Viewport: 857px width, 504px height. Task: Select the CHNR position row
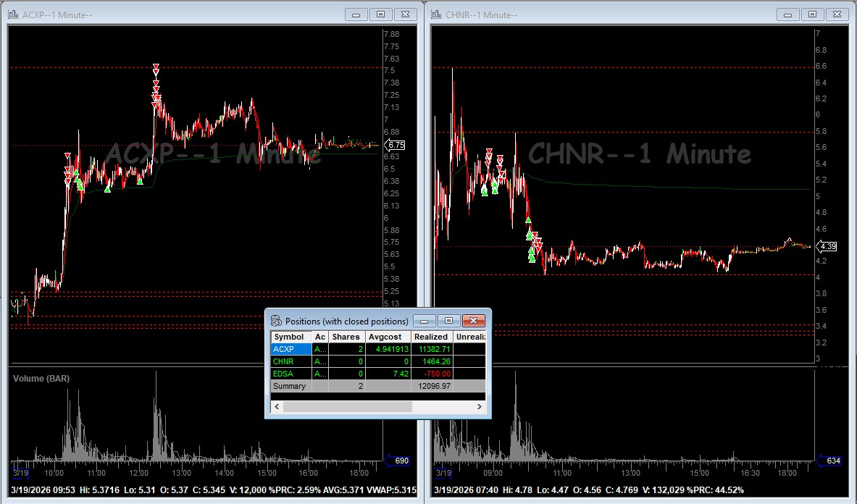[378, 361]
